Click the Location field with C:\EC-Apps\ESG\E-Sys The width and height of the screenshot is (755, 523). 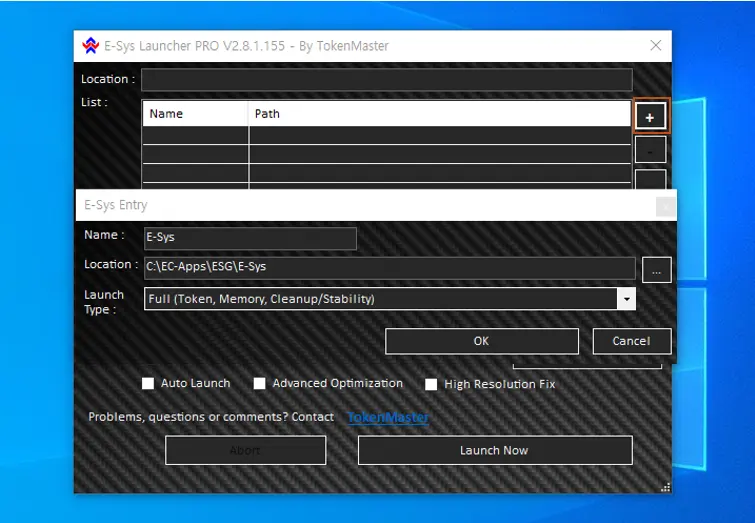390,267
